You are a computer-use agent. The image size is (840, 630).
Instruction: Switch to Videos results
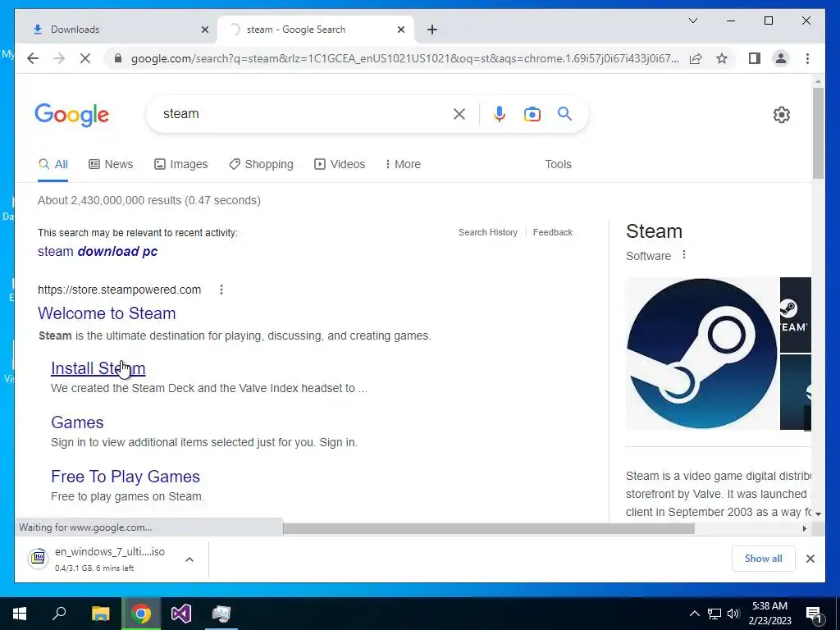[340, 164]
